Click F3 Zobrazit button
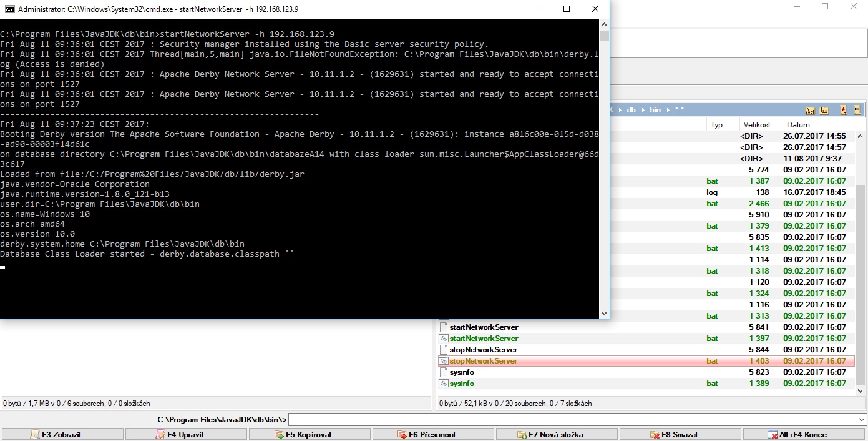This screenshot has width=868, height=441. point(62,434)
